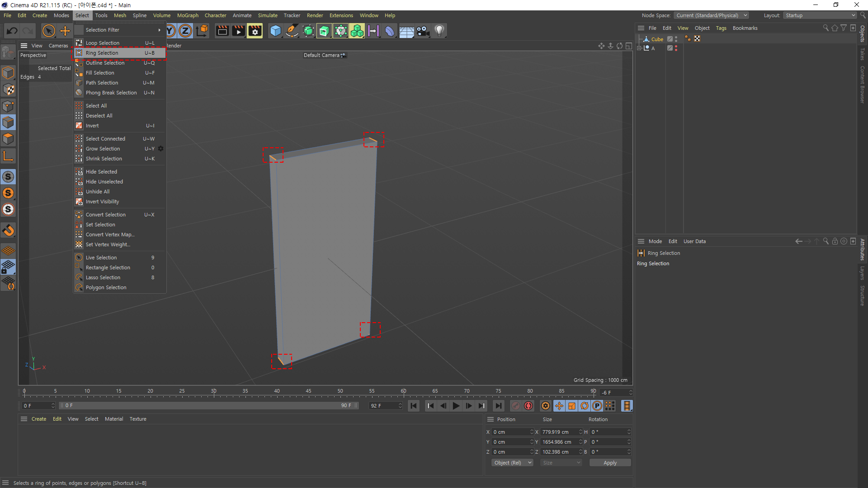
Task: Toggle Autokeying record button
Action: tap(528, 406)
